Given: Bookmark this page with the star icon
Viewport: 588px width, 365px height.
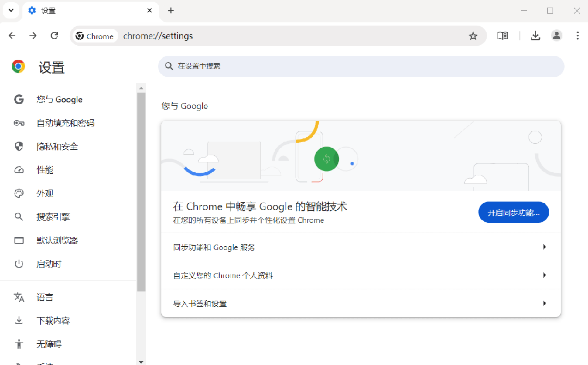Looking at the screenshot, I should point(473,36).
